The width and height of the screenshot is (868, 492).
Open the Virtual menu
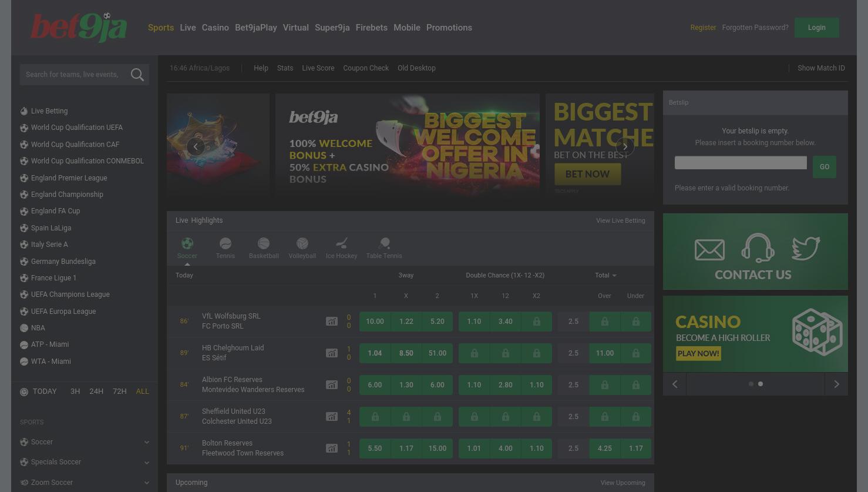(x=295, y=28)
